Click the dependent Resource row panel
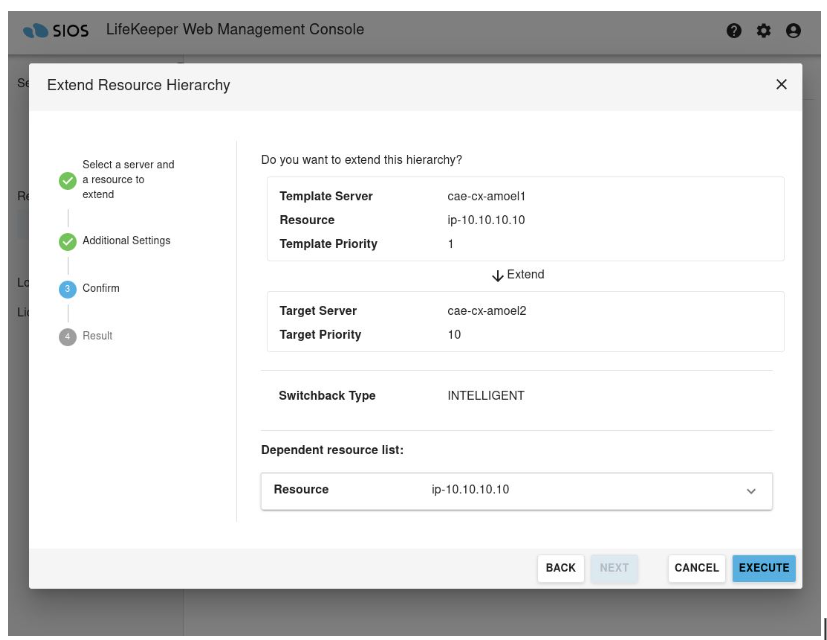Viewport: 827px width, 640px height. [500, 490]
